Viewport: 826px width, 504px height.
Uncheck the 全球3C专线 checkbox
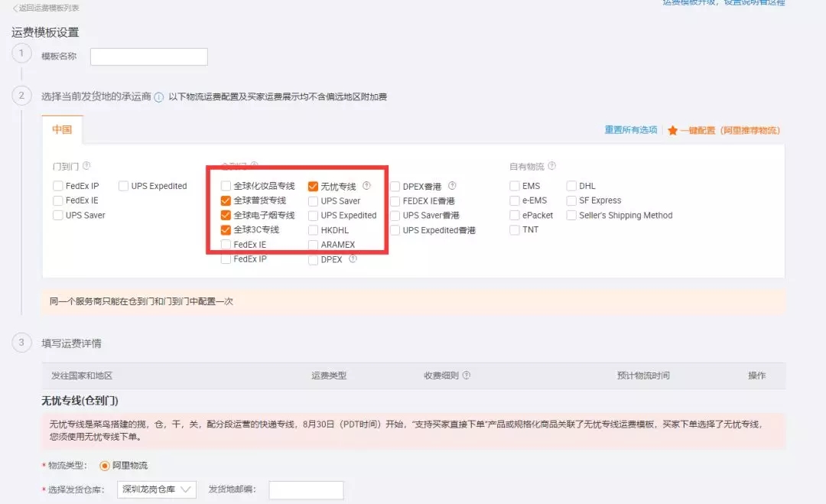[x=226, y=230]
